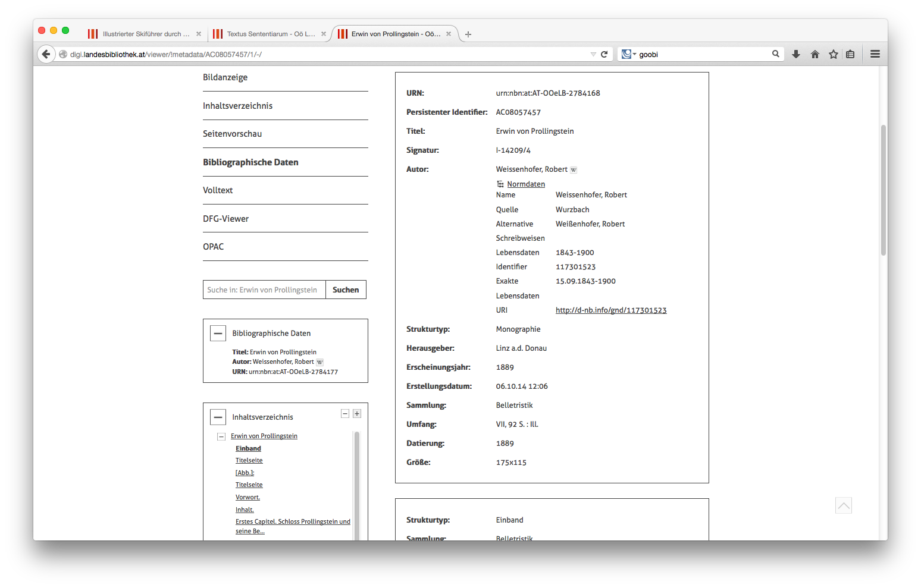Open Erwin von Prollingstein tree link

[x=264, y=436]
